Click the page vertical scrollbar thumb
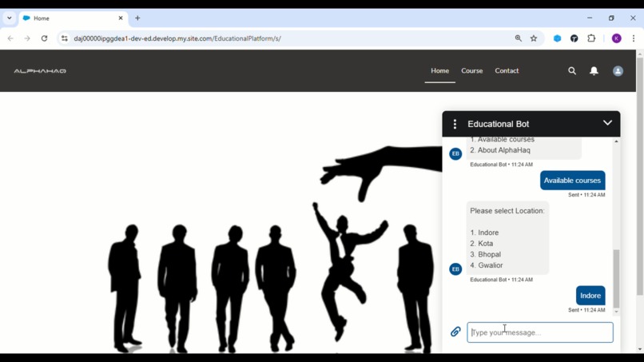 coord(639,176)
